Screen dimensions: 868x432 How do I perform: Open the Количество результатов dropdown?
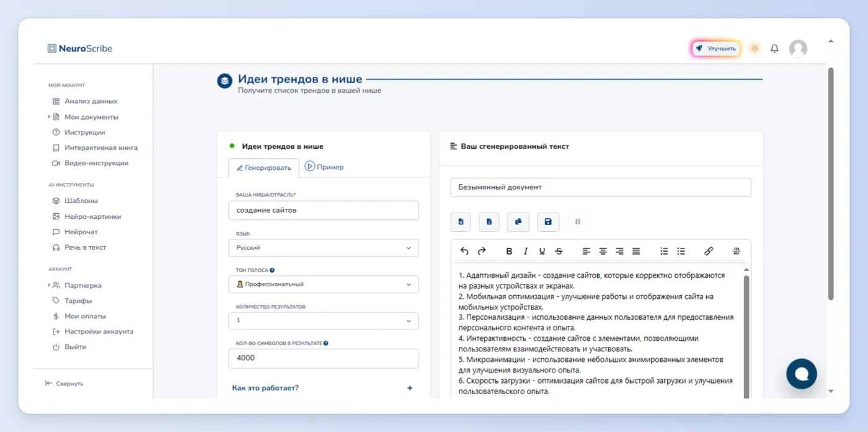pyautogui.click(x=324, y=320)
